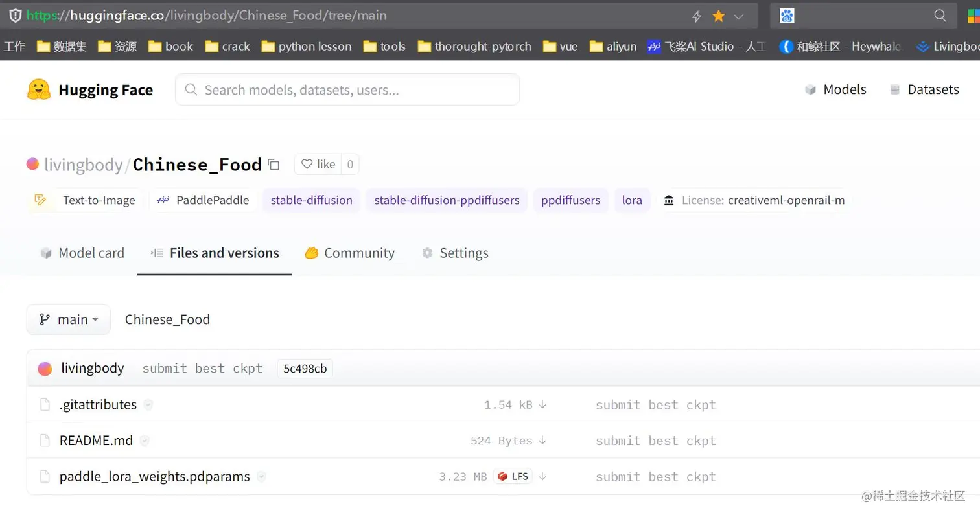Screen dimensions: 980x517
Task: Click the like count 0
Action: point(350,165)
